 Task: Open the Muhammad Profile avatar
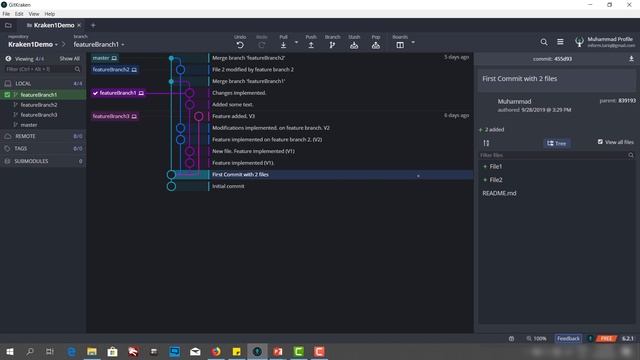pos(579,42)
